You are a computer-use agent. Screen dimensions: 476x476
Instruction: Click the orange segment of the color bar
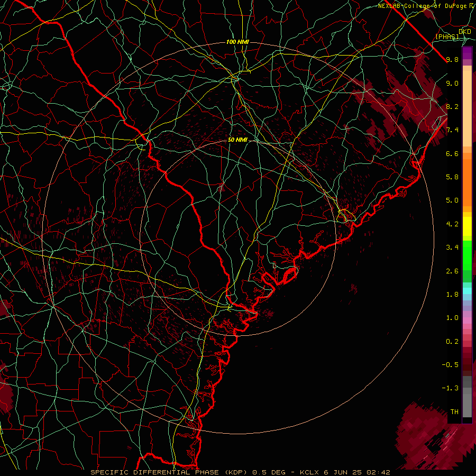coord(467,182)
